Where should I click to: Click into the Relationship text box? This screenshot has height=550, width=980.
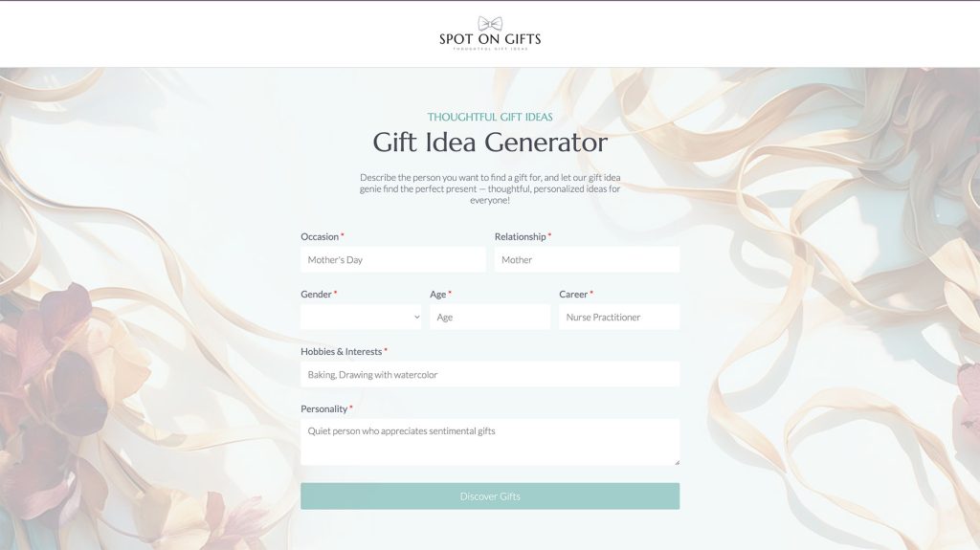[587, 259]
